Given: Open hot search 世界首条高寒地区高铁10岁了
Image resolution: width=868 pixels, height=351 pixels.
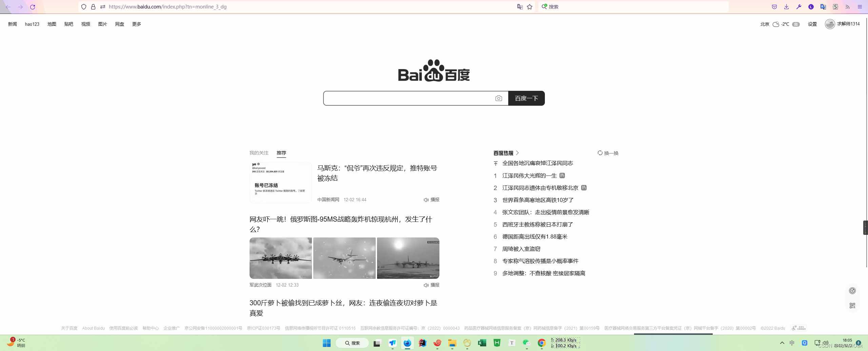Looking at the screenshot, I should point(538,200).
